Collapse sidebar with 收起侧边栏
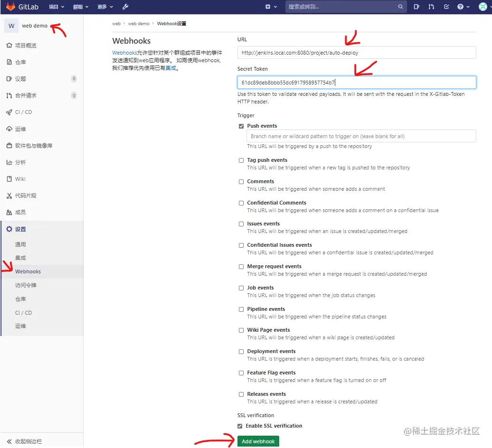492x448 pixels. (25, 441)
